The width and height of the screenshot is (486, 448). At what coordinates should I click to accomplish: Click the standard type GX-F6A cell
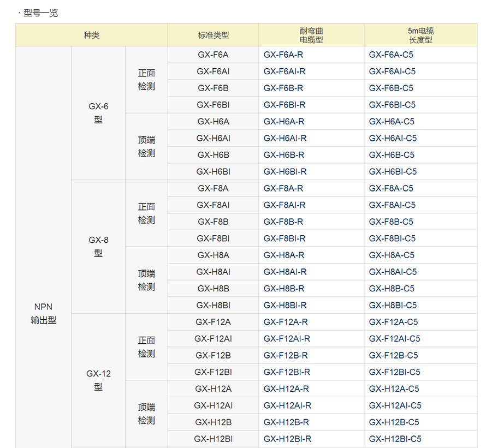213,55
